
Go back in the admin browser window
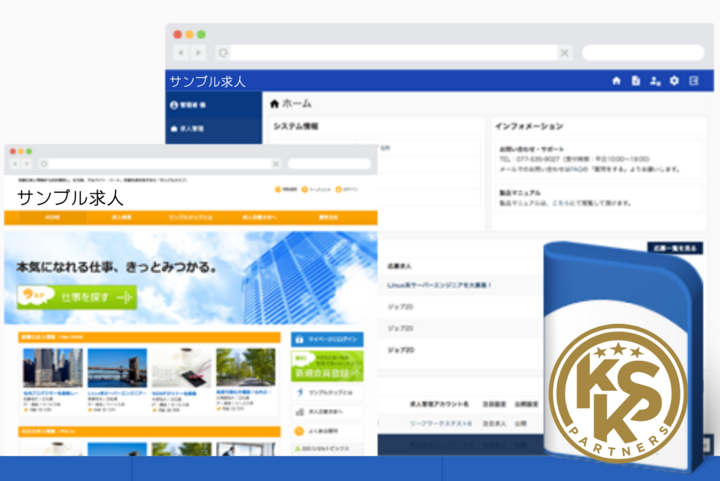pyautogui.click(x=181, y=53)
